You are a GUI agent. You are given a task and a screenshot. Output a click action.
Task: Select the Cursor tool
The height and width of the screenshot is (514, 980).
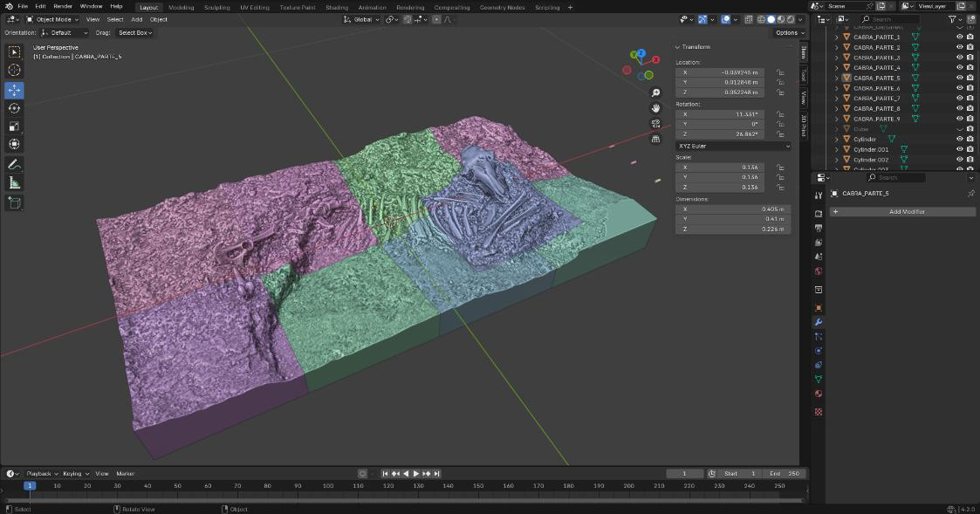pyautogui.click(x=14, y=70)
